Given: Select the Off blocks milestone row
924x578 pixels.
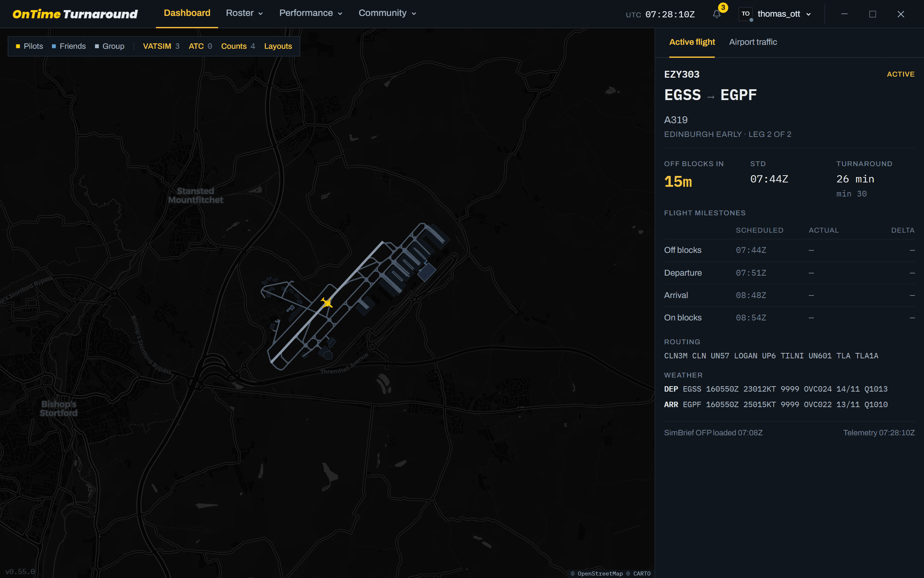Looking at the screenshot, I should [x=789, y=250].
